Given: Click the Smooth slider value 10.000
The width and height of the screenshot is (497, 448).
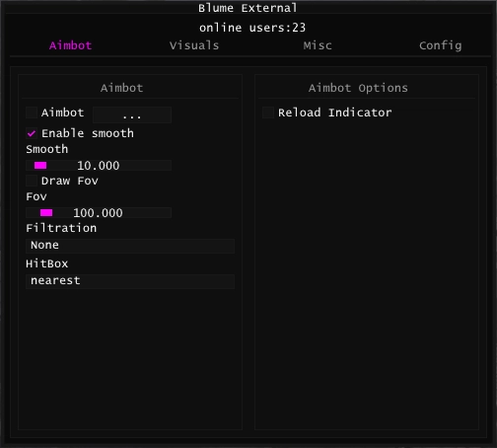Looking at the screenshot, I should click(99, 166).
